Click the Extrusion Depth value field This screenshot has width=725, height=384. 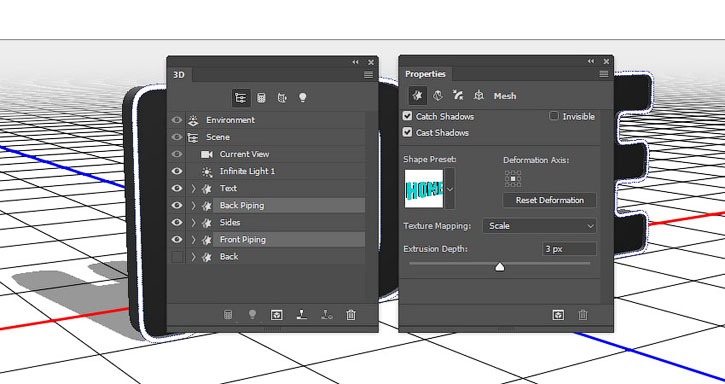pos(569,249)
